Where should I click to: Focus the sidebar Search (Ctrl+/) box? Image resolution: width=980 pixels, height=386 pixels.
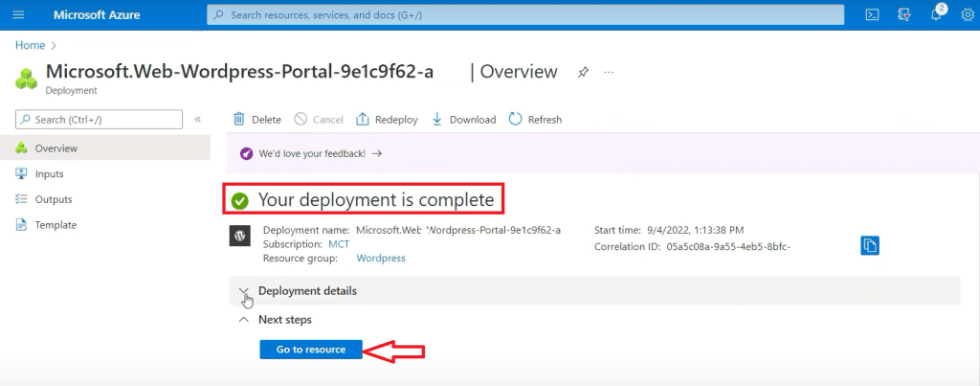[x=99, y=120]
